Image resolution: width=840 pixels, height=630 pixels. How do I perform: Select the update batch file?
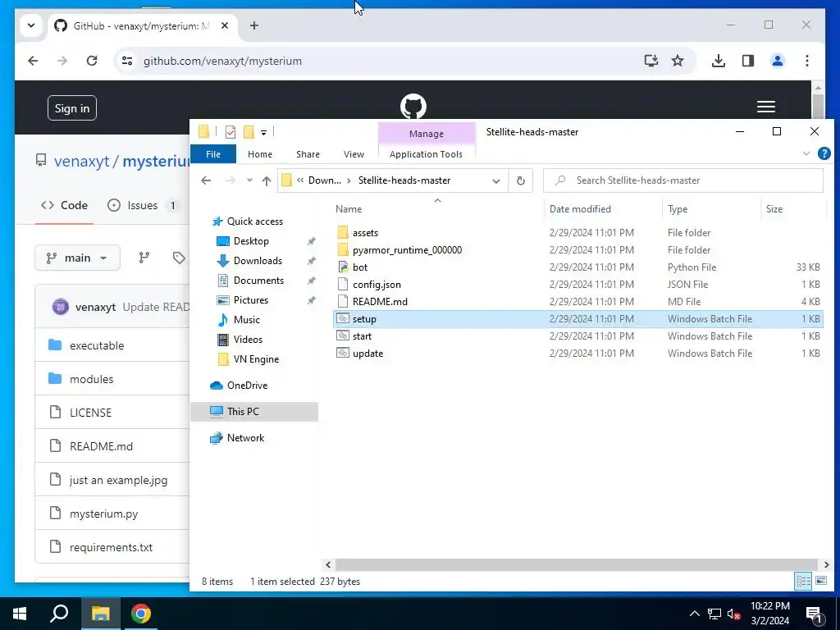(368, 354)
